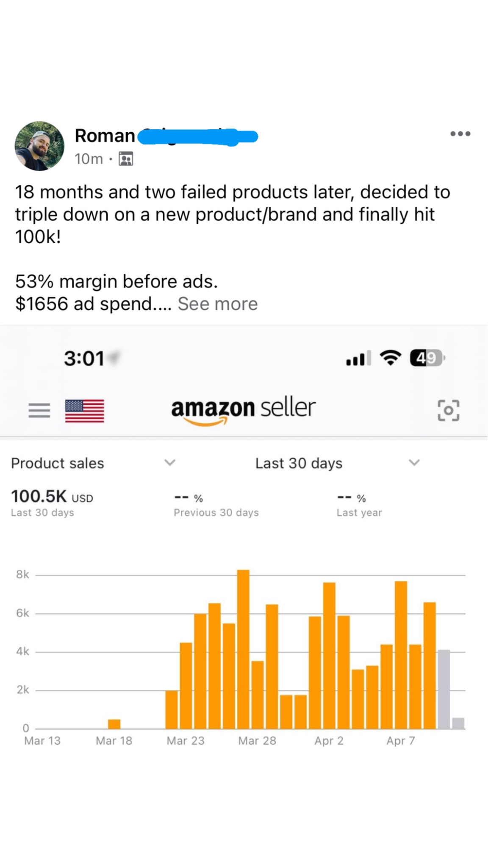This screenshot has height=868, width=488.
Task: Tap the small orange bar above Mar 18
Action: 114,724
